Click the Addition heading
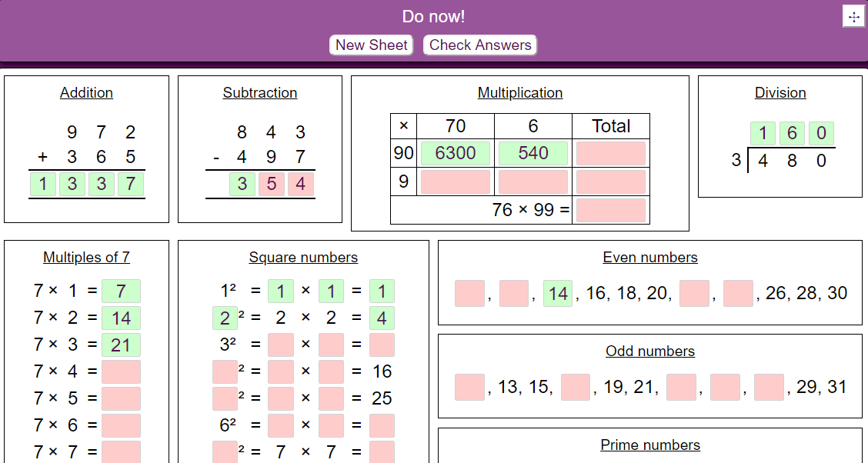The height and width of the screenshot is (463, 868). pos(86,92)
